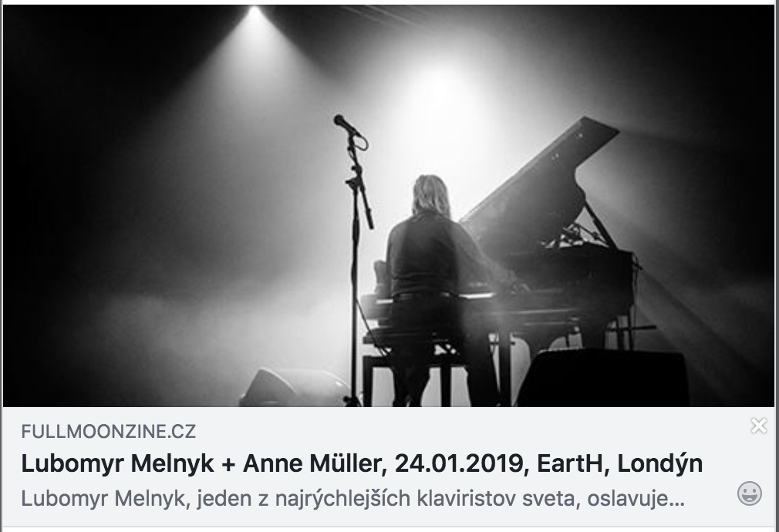Click the FULLMOONZINE.CZ domain label

pos(108,431)
